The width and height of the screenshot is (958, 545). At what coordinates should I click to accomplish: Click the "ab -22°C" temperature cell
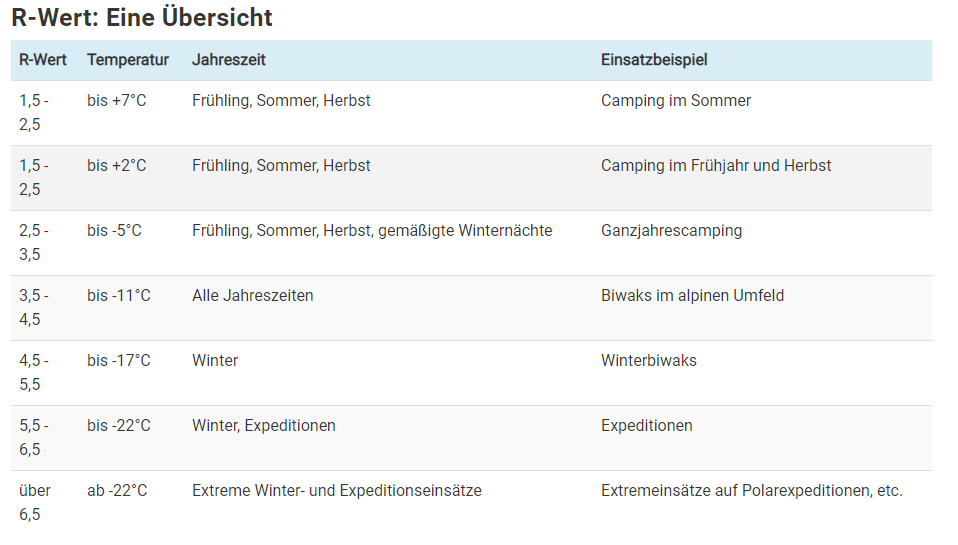pyautogui.click(x=117, y=491)
